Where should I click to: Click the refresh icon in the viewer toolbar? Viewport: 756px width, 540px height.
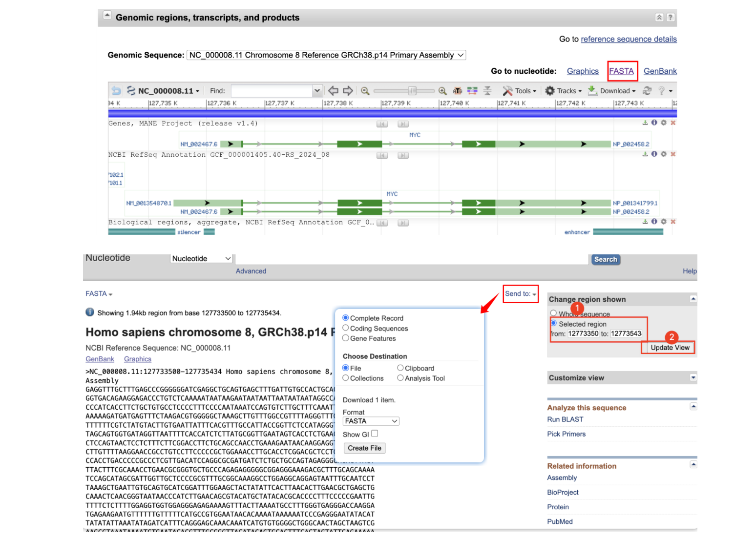click(647, 91)
